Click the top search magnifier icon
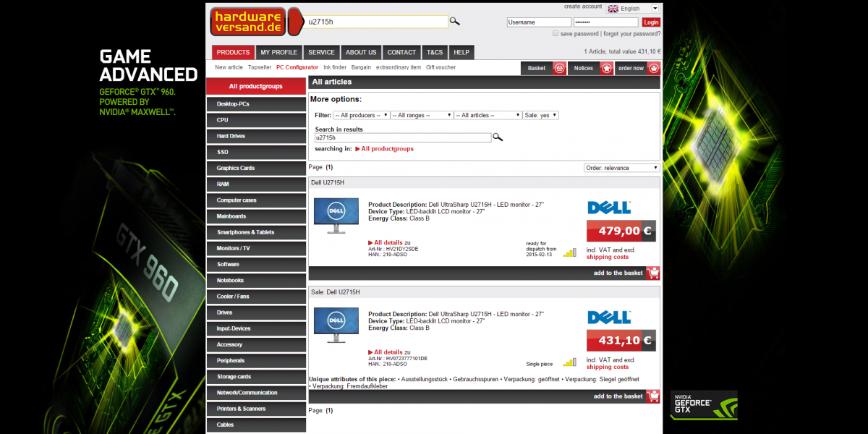 pos(455,21)
